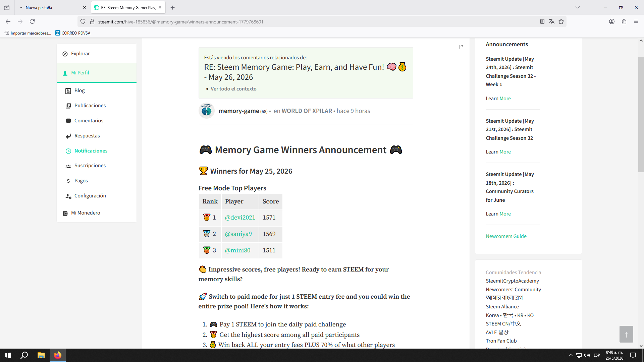This screenshot has height=362, width=644.
Task: Open the WORLD OF XPILAR community link
Action: click(307, 111)
